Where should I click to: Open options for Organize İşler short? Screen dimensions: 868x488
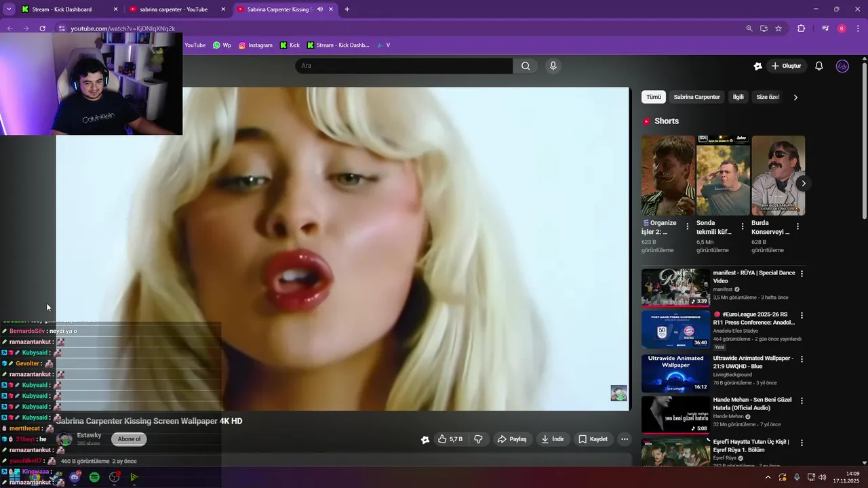[x=687, y=226]
